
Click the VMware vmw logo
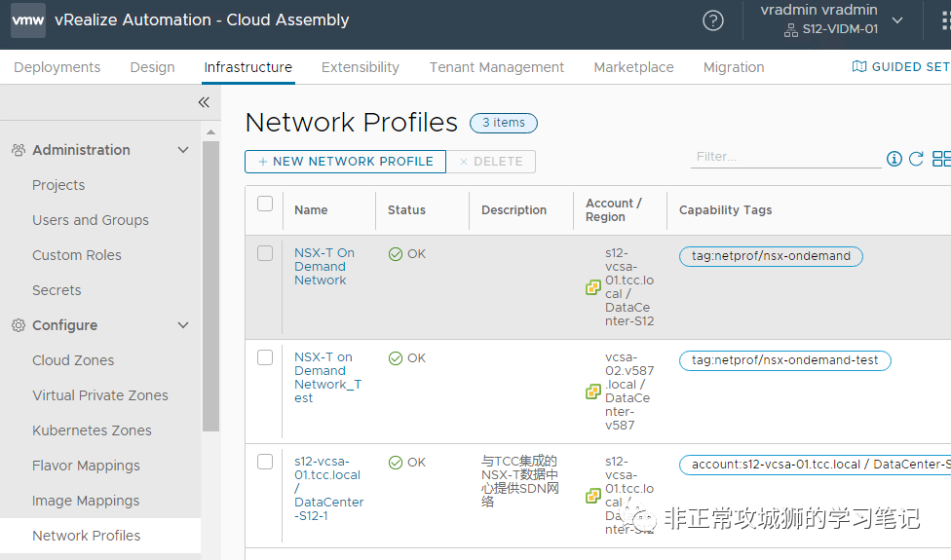(28, 20)
